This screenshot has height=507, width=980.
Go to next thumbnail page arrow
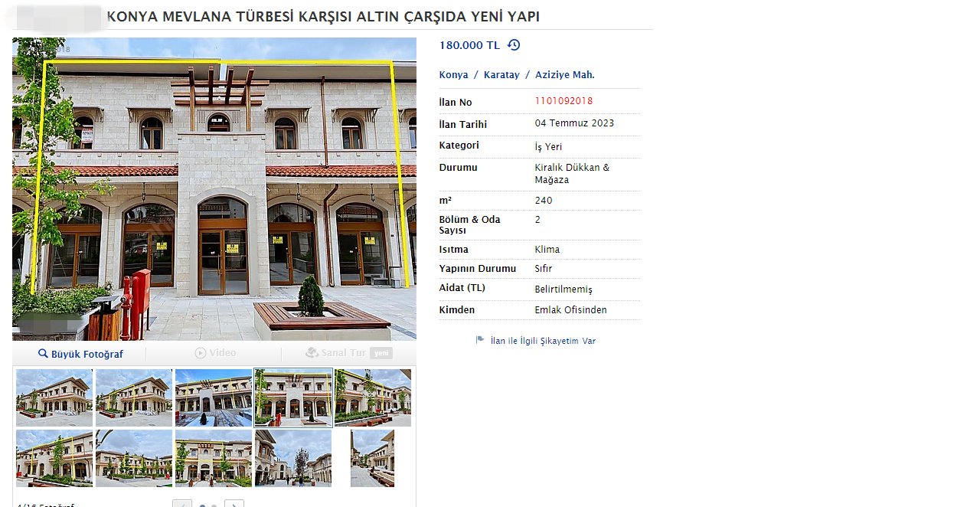pyautogui.click(x=234, y=503)
